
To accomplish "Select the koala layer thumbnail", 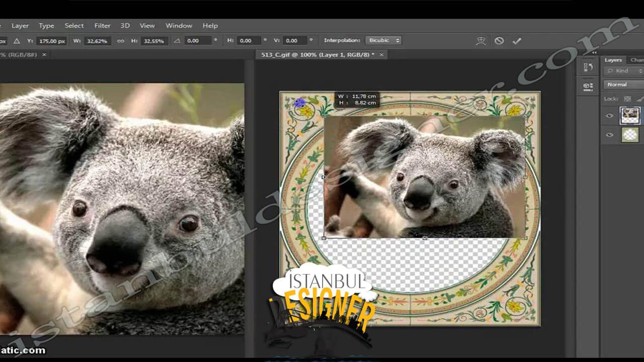I will click(x=630, y=115).
